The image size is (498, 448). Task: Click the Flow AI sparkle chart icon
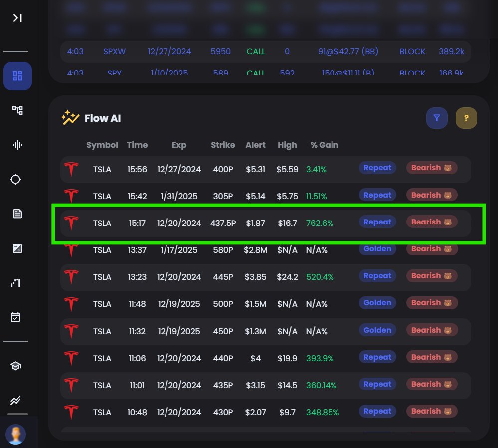(x=70, y=118)
